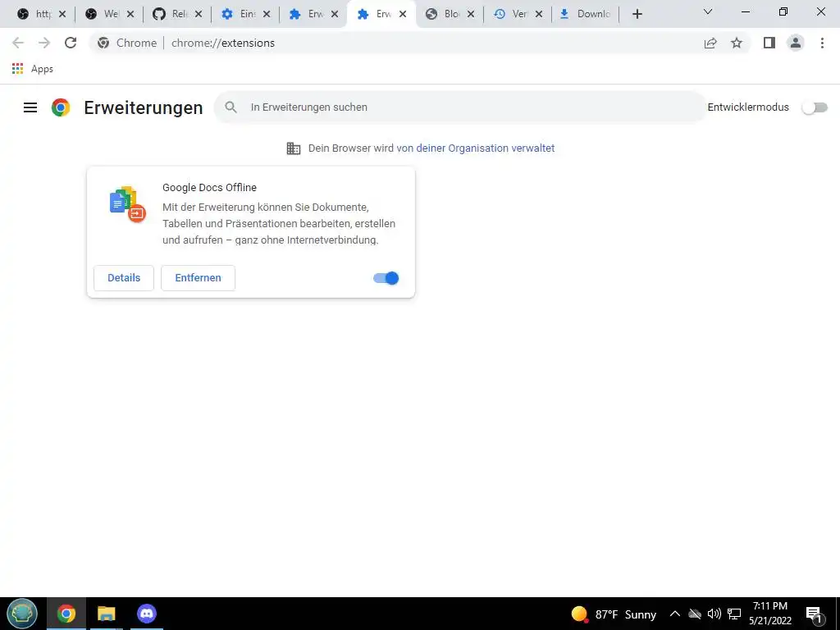Open the profile avatar menu
The image size is (840, 630).
click(796, 43)
